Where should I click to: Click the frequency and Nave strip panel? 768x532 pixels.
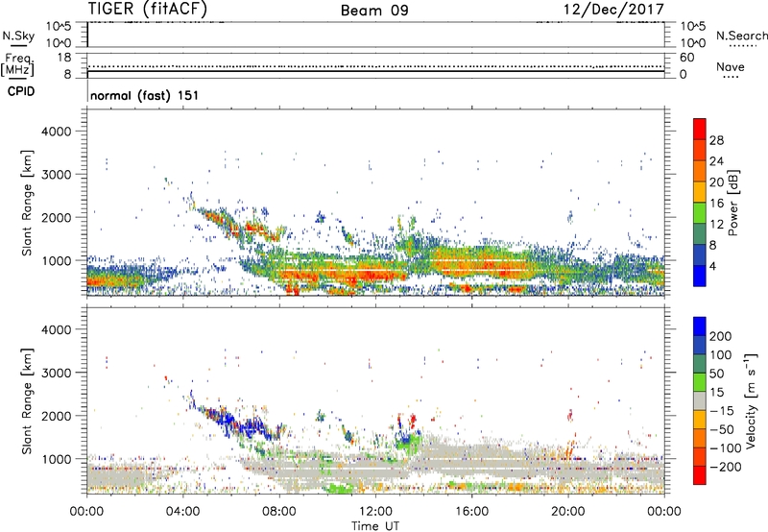pyautogui.click(x=375, y=65)
